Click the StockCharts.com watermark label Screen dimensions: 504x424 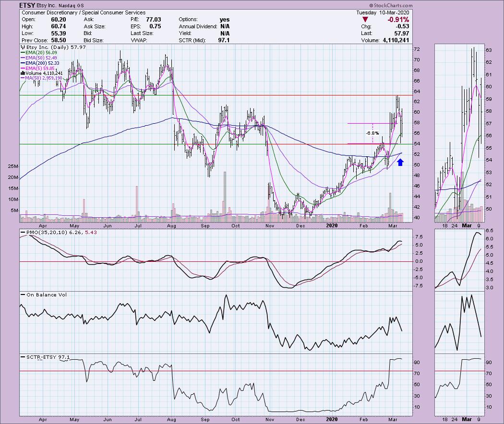(391, 5)
